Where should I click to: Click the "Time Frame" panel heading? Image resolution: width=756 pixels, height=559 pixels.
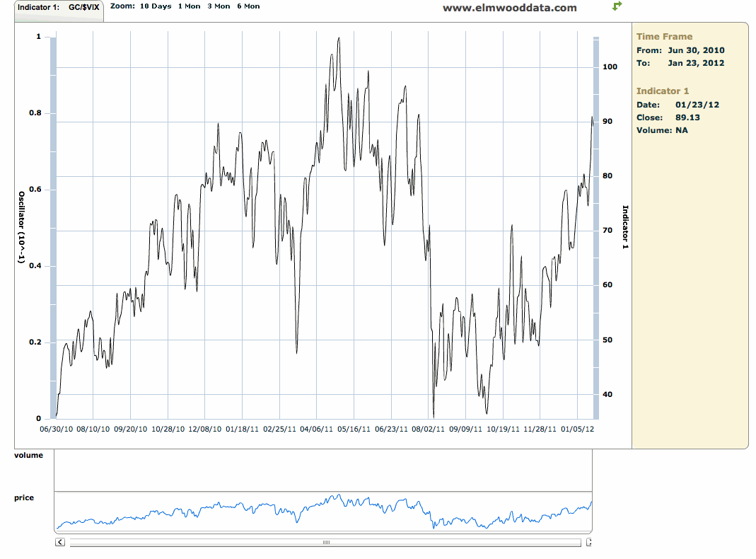665,36
